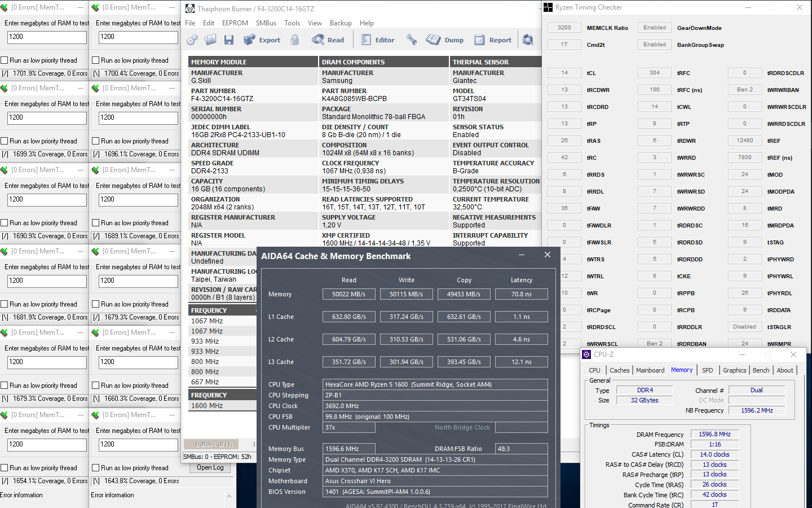This screenshot has height=508, width=812.
Task: Click the Report toolbar button
Action: (x=493, y=40)
